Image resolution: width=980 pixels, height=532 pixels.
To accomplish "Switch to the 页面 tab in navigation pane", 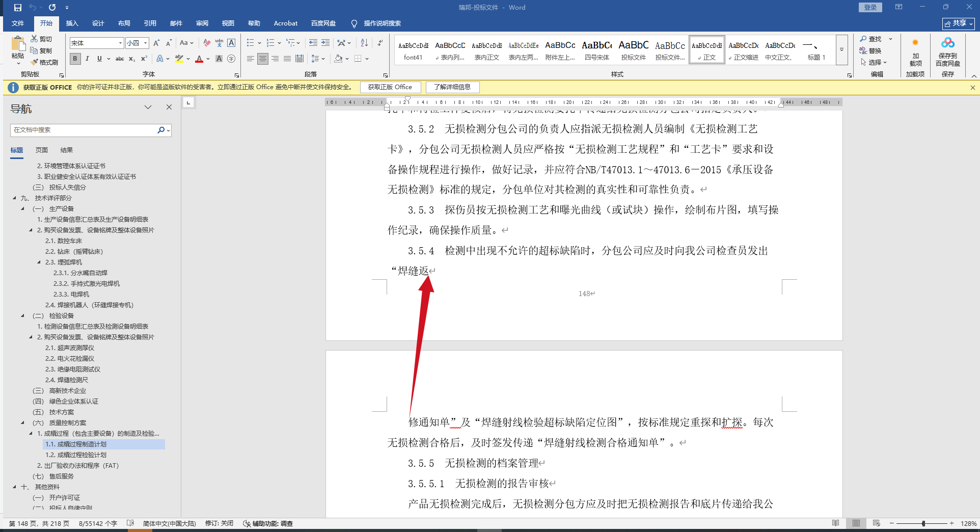I will click(x=42, y=150).
